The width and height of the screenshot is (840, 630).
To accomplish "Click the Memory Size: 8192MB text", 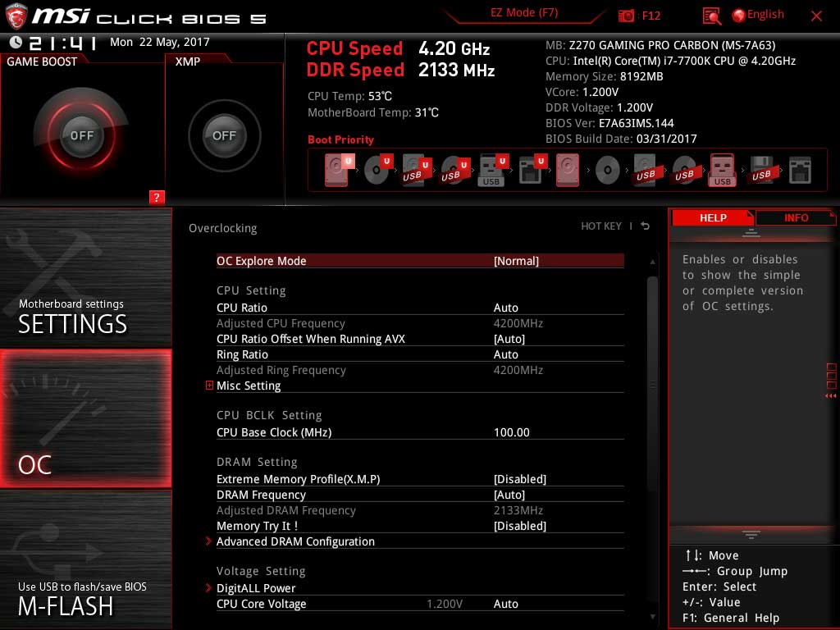I will tap(605, 76).
